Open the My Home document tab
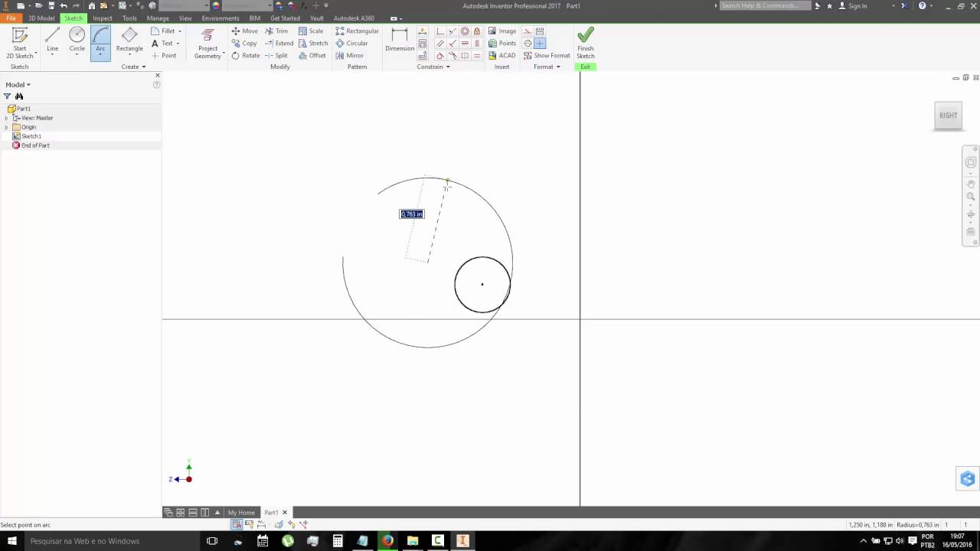Viewport: 980px width, 551px height. pos(241,512)
